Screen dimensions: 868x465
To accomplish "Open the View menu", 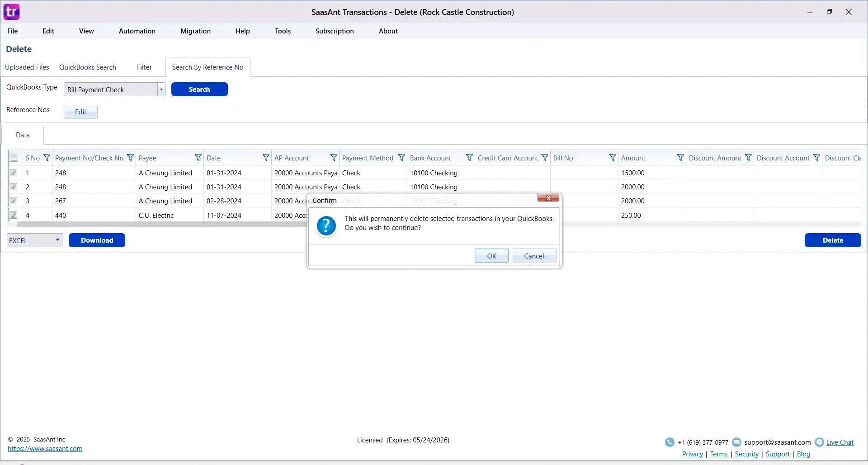I will click(86, 31).
